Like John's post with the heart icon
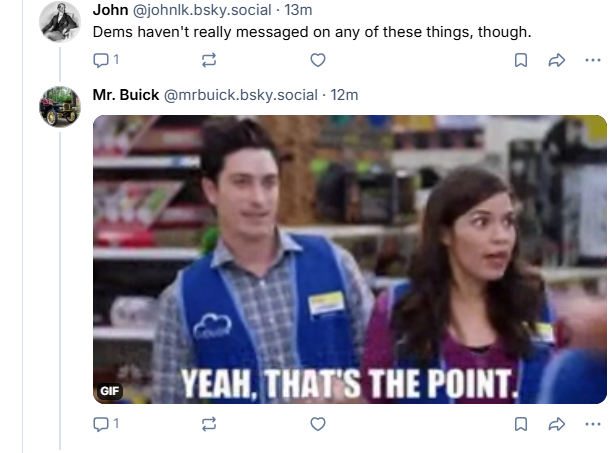This screenshot has width=615, height=453. point(318,60)
